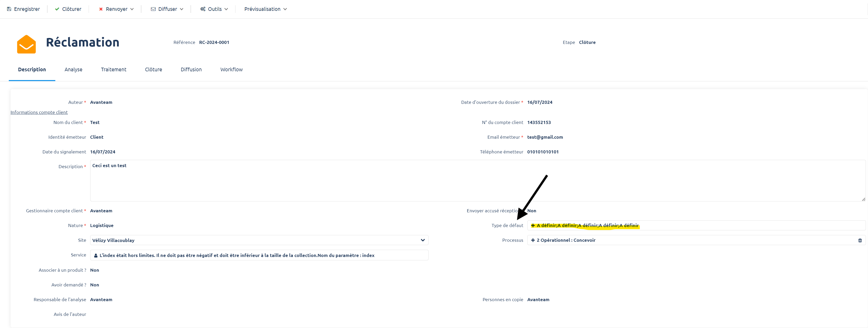Click inside the Description text area
The image size is (868, 328).
point(472,182)
